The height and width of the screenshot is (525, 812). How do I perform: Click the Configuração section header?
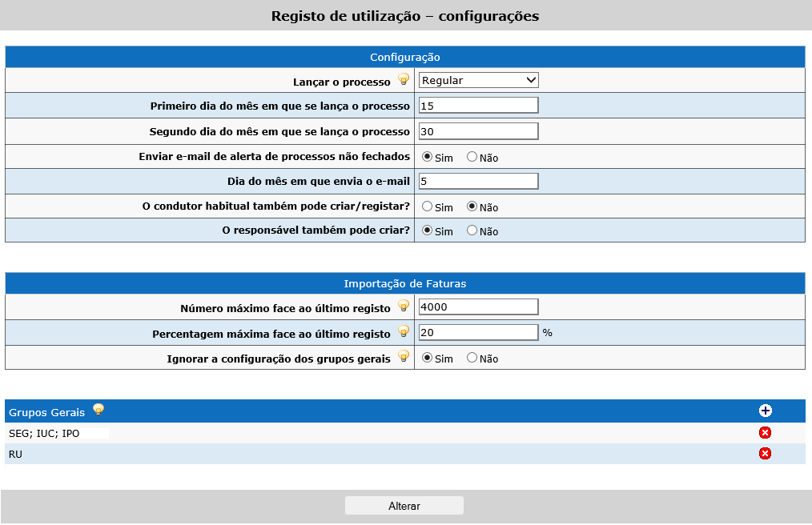pyautogui.click(x=405, y=57)
